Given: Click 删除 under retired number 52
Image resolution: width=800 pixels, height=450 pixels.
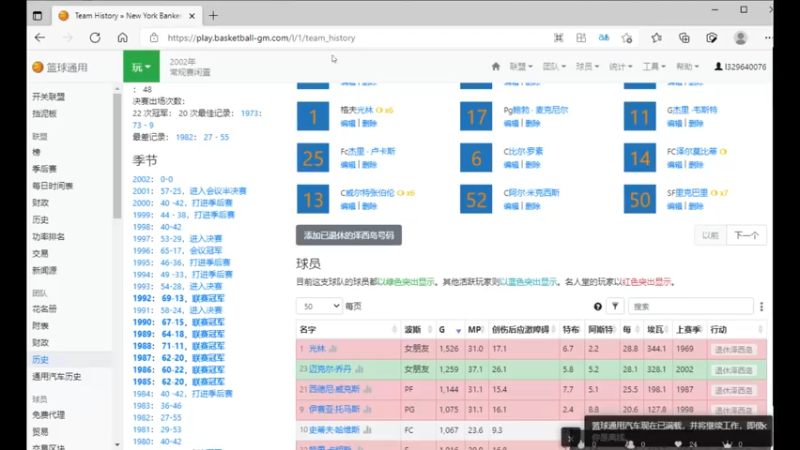Looking at the screenshot, I should click(x=533, y=206).
